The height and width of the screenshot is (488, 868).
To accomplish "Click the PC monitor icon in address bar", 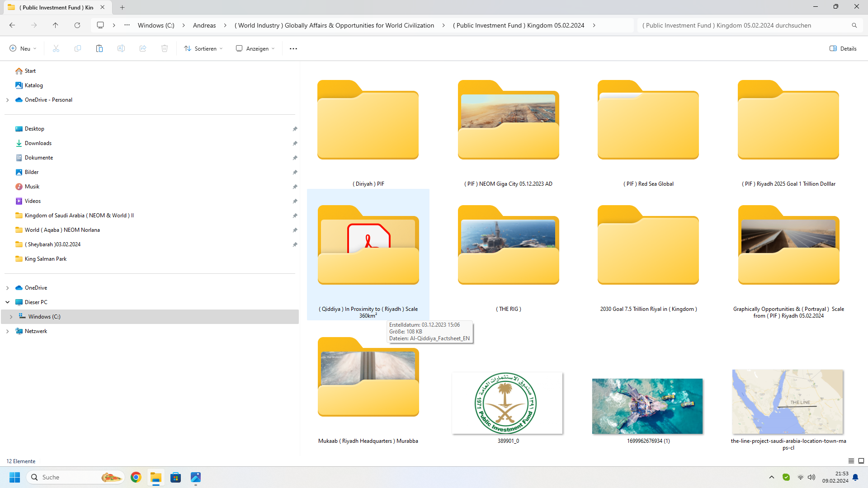I will click(x=100, y=25).
